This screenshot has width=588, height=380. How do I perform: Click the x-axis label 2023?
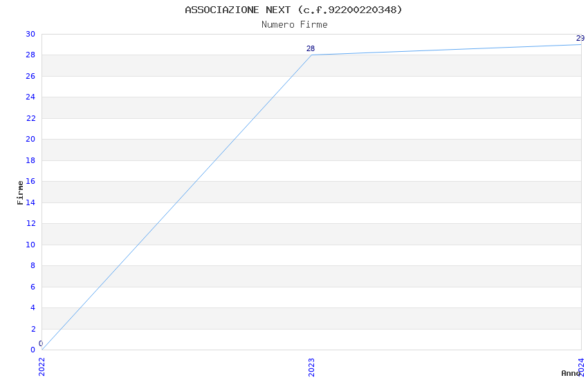(x=311, y=367)
